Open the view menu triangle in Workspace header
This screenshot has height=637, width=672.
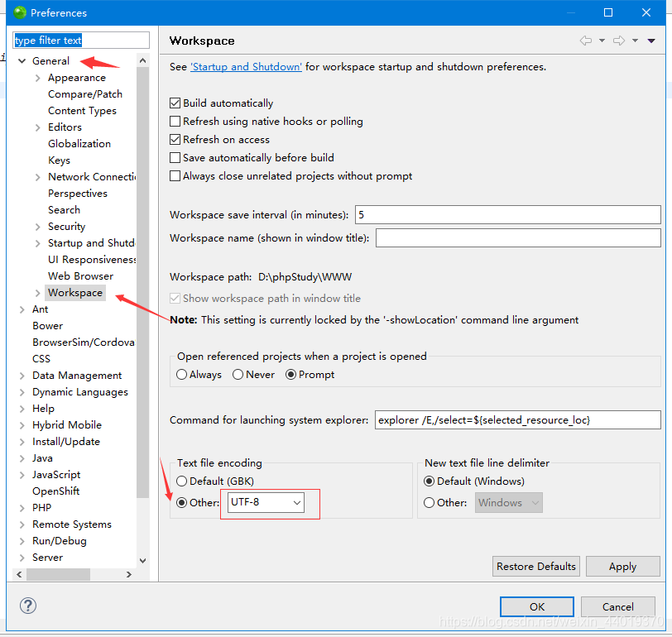point(651,41)
